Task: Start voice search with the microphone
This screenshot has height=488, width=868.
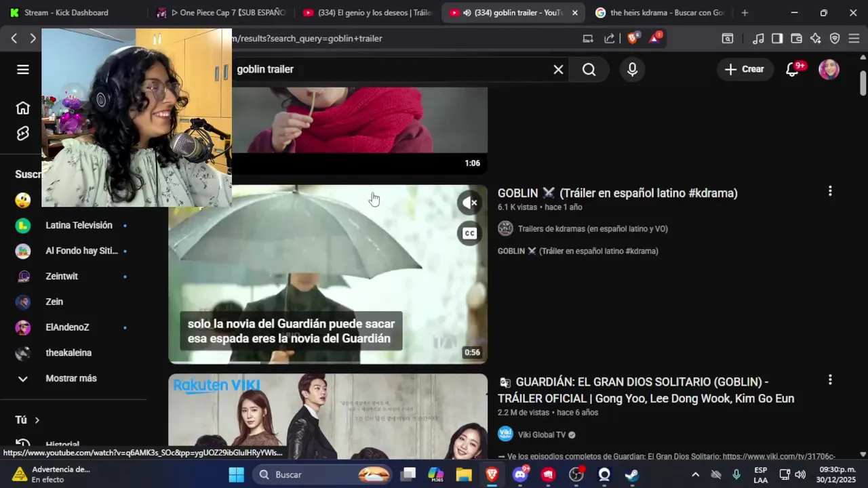Action: coord(632,69)
